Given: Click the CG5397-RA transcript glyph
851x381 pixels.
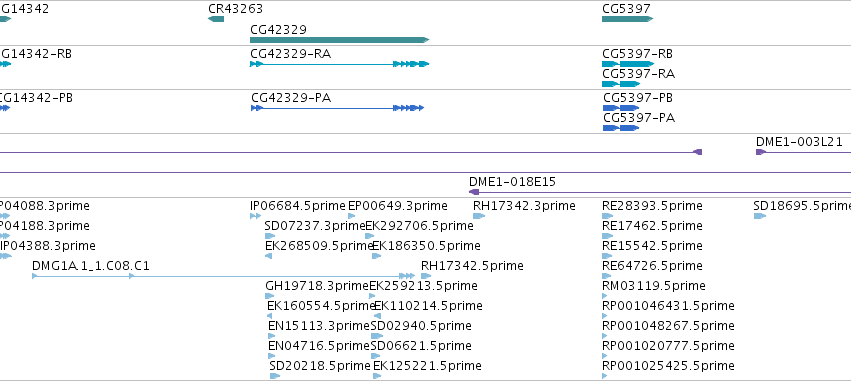Looking at the screenshot, I should pos(621,84).
